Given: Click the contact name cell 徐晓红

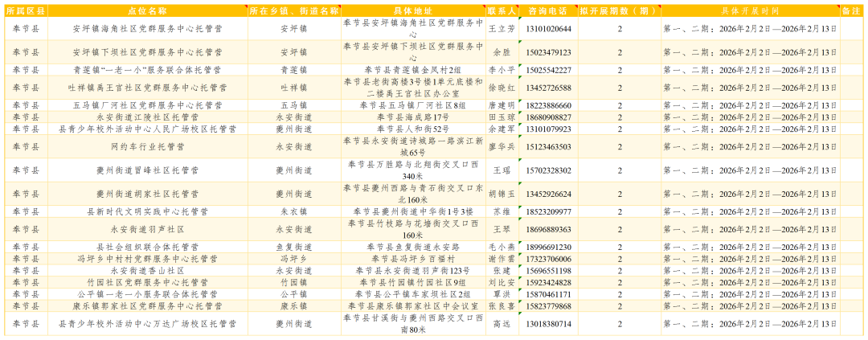Looking at the screenshot, I should (502, 88).
